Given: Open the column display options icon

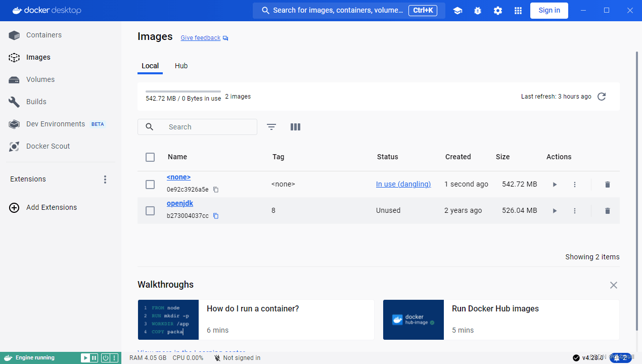Looking at the screenshot, I should click(296, 127).
